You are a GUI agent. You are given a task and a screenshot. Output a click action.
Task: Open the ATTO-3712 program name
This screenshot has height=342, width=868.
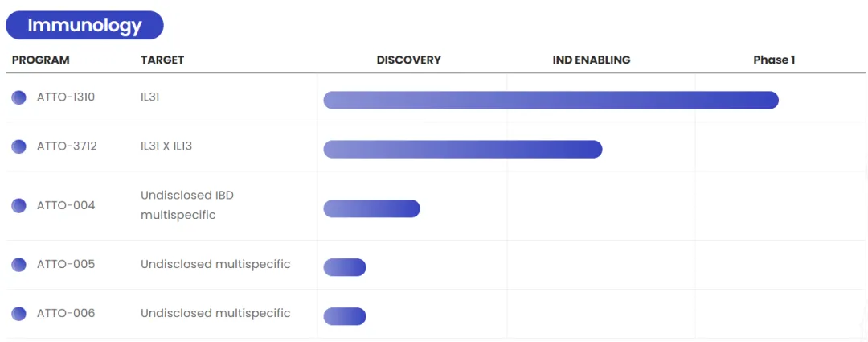point(67,146)
